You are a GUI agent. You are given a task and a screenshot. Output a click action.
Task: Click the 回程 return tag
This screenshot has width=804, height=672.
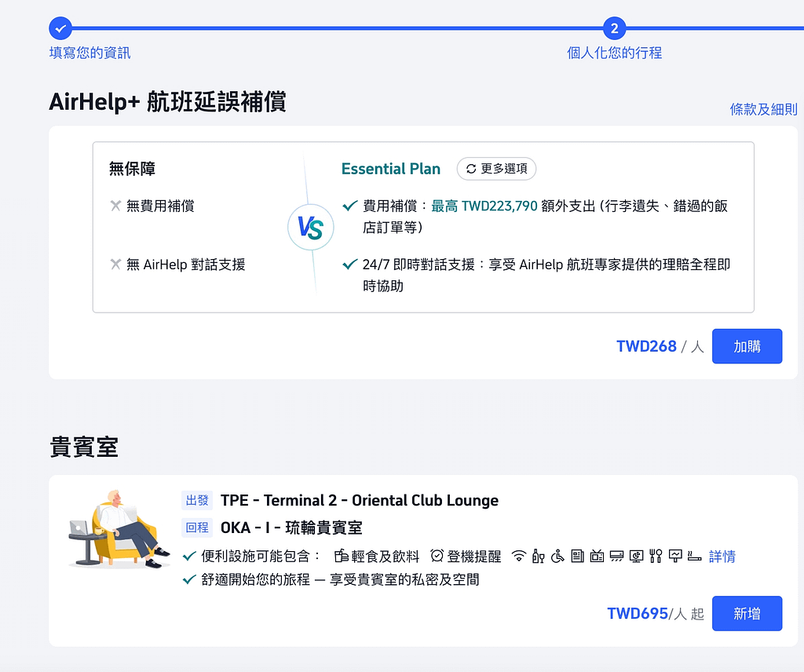[x=197, y=528]
